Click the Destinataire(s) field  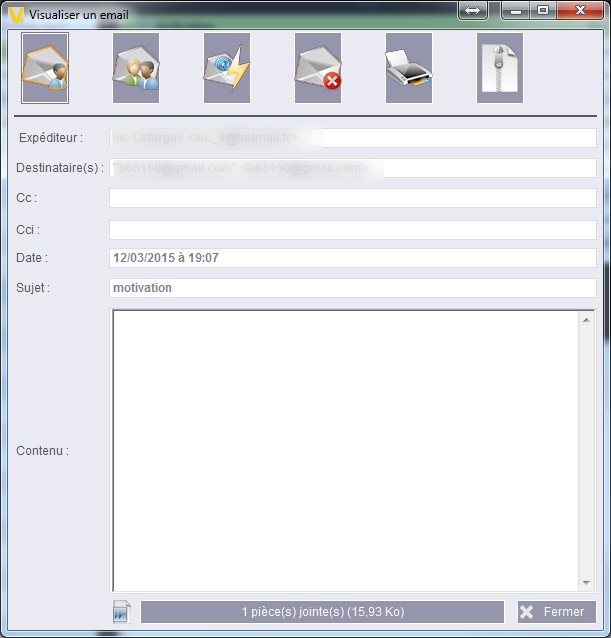click(352, 168)
